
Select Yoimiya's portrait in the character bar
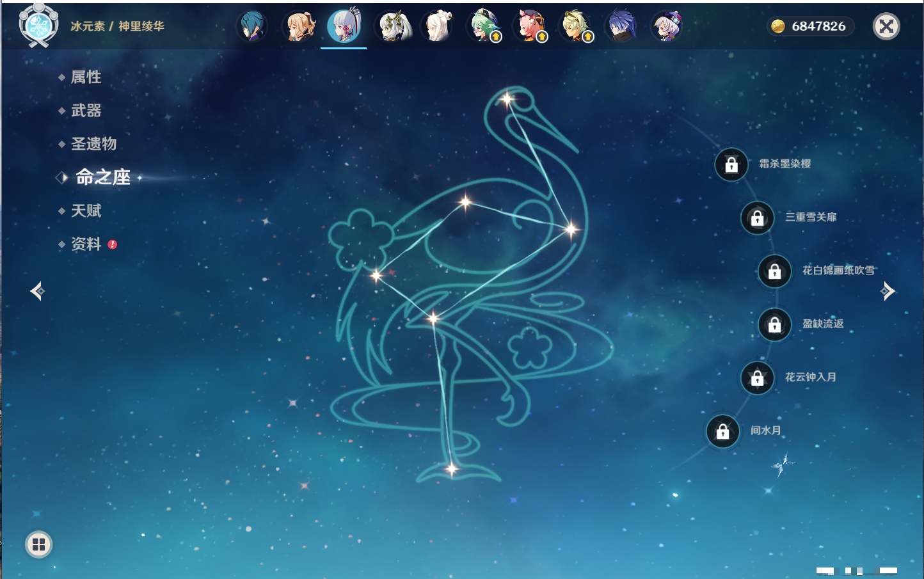[x=299, y=27]
